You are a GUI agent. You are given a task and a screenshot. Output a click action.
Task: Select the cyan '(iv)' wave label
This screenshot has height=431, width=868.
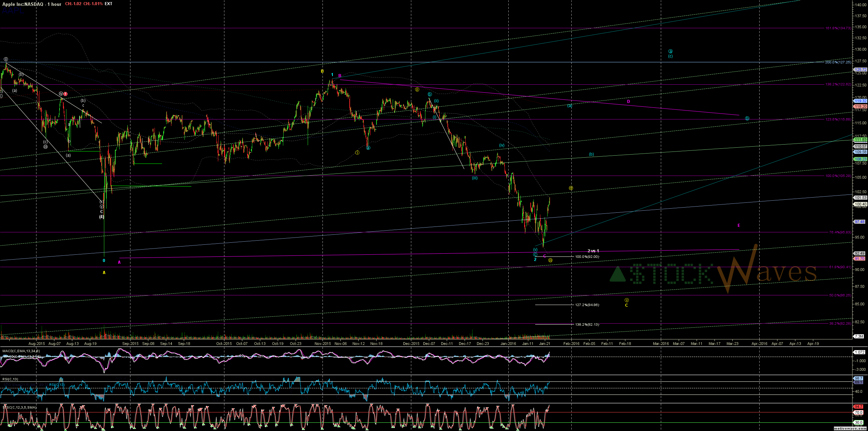(x=502, y=145)
